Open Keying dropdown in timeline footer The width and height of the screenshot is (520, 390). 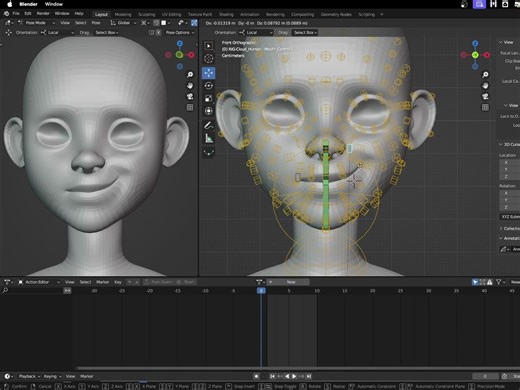[x=53, y=376]
